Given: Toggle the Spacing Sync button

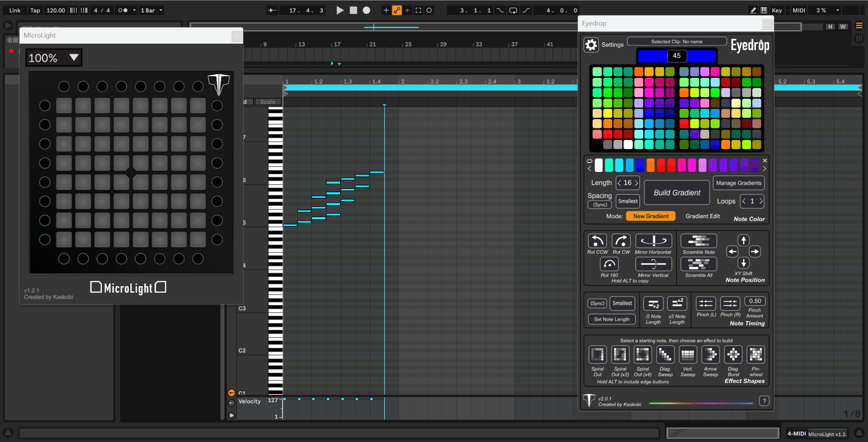Looking at the screenshot, I should (600, 205).
